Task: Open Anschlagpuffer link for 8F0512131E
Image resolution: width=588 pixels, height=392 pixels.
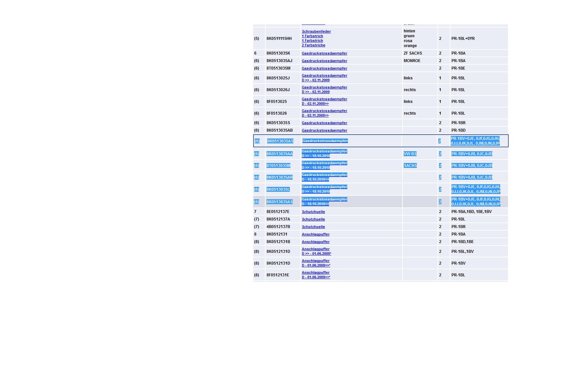Action: pyautogui.click(x=316, y=272)
